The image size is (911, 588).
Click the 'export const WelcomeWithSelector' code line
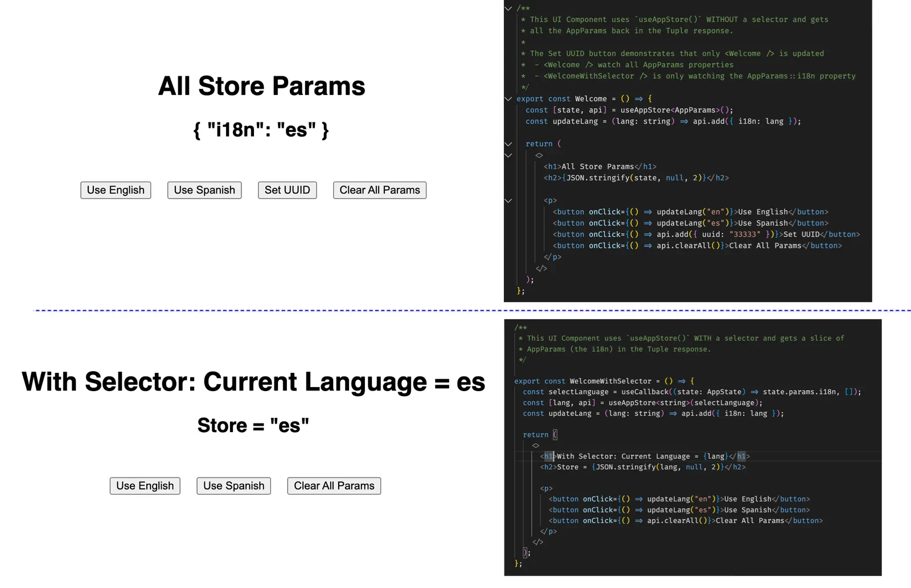click(604, 381)
